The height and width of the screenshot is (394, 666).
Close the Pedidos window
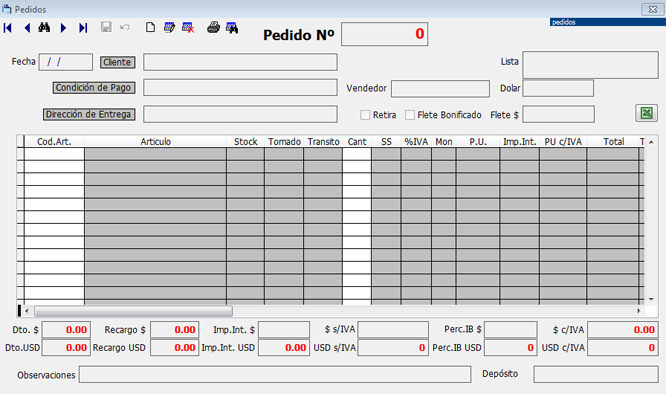tap(652, 9)
